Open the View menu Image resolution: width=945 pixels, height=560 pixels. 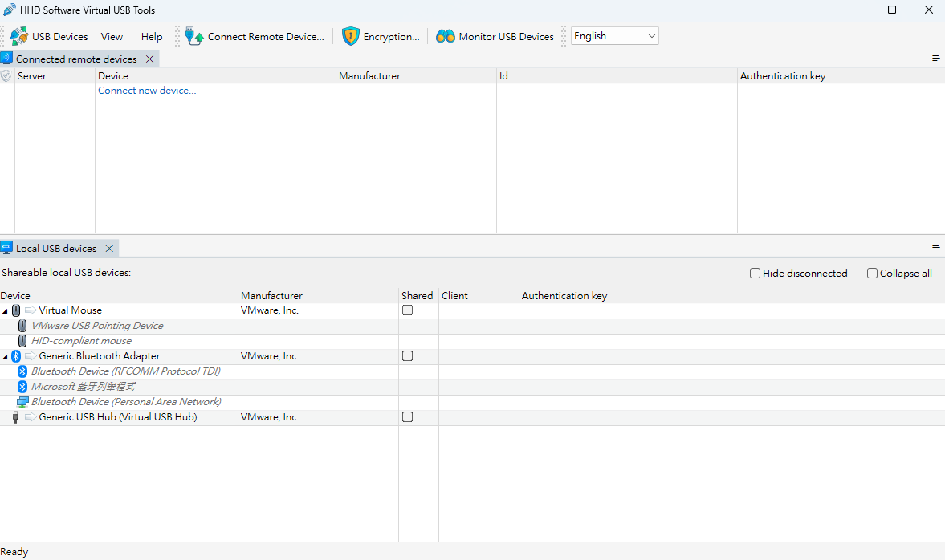pyautogui.click(x=112, y=37)
